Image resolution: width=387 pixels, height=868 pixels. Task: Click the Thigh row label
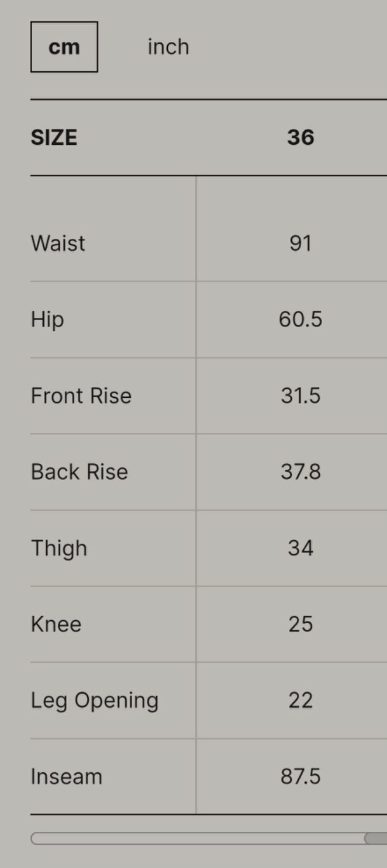59,548
